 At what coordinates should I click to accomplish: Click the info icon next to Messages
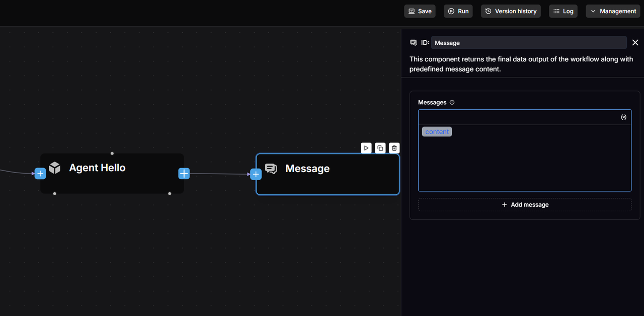[452, 103]
